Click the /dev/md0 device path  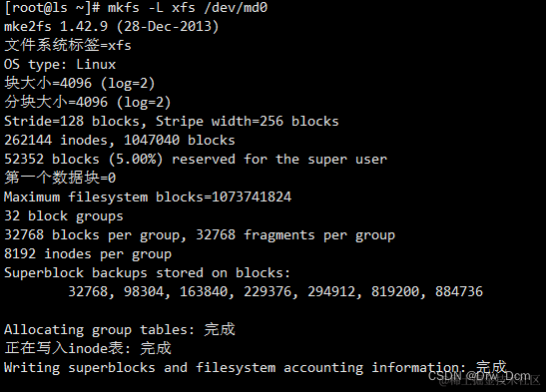[x=236, y=7]
